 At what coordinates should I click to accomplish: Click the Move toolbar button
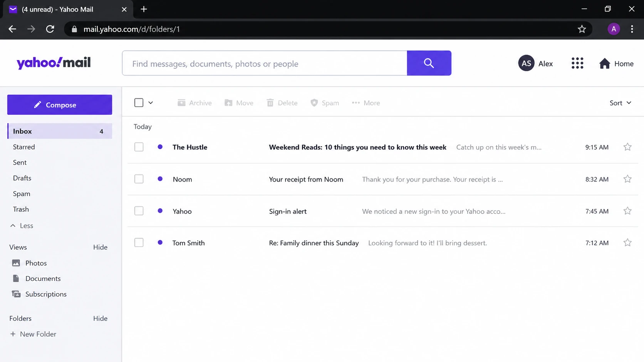point(239,103)
